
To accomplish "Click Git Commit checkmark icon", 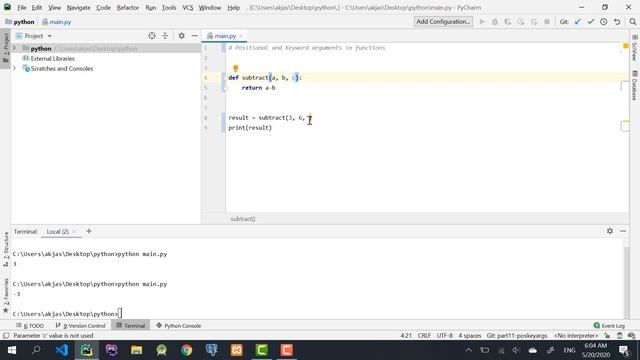I will point(591,22).
